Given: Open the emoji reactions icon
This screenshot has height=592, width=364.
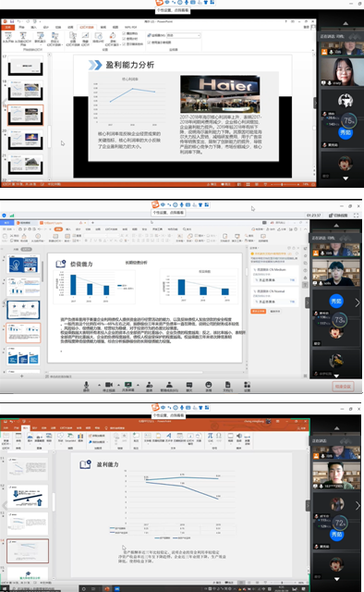Looking at the screenshot, I should click(x=208, y=385).
